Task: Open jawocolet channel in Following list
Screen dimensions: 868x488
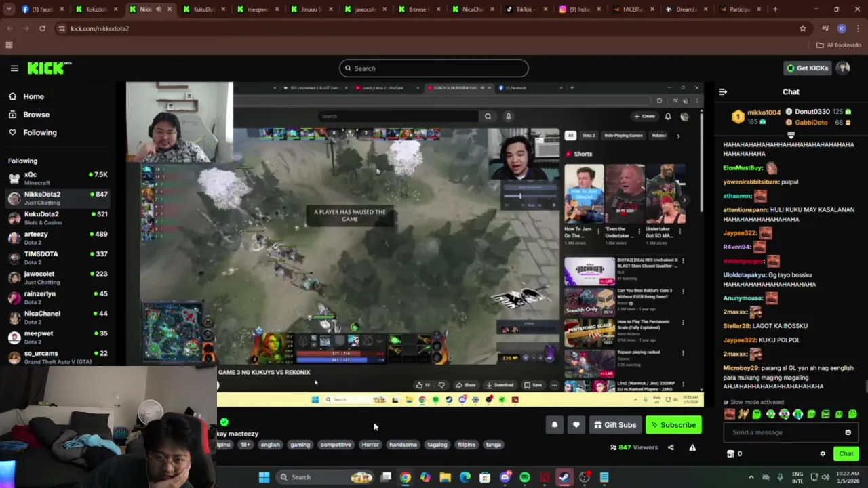Action: coord(58,277)
